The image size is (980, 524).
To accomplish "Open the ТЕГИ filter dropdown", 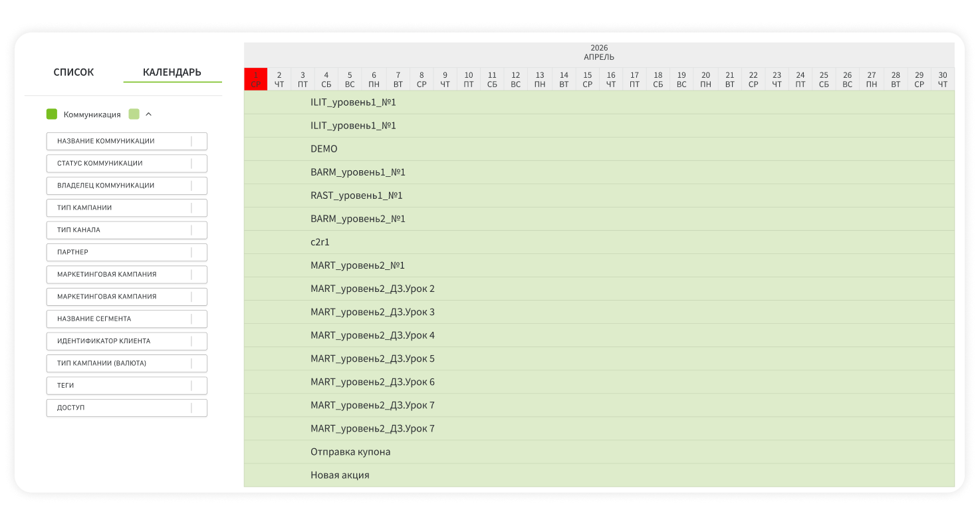I will coord(126,386).
